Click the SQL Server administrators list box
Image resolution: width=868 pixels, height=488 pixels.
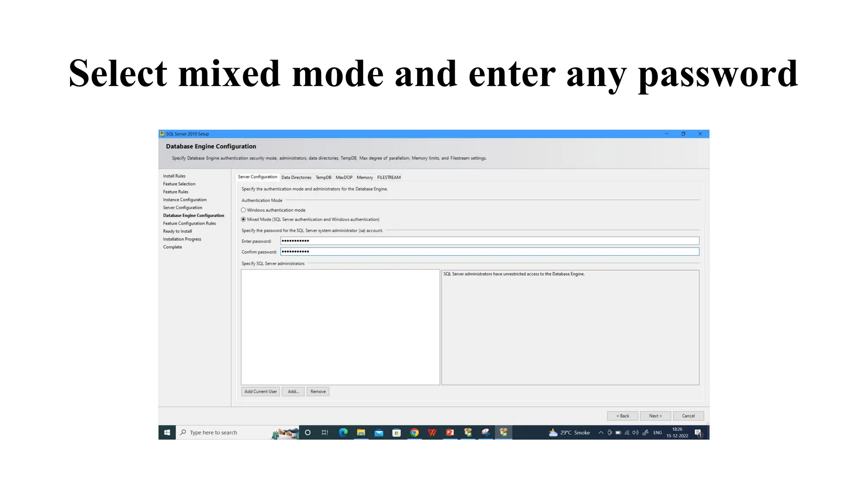[340, 327]
